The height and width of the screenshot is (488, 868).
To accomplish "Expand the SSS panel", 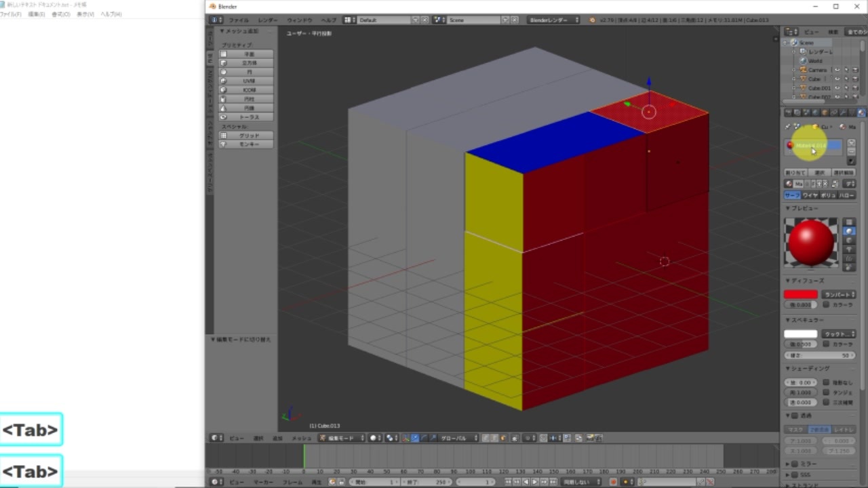I will pos(788,475).
